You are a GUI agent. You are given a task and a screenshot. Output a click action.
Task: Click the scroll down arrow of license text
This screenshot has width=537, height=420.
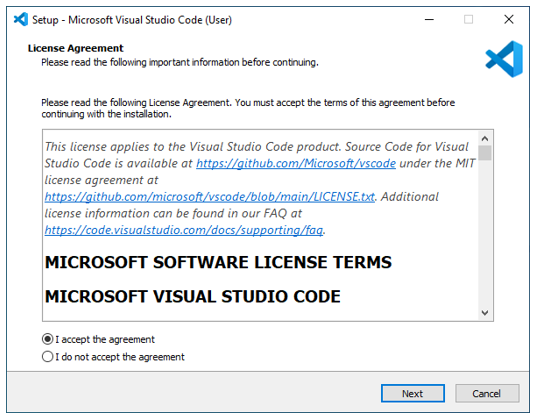[485, 312]
